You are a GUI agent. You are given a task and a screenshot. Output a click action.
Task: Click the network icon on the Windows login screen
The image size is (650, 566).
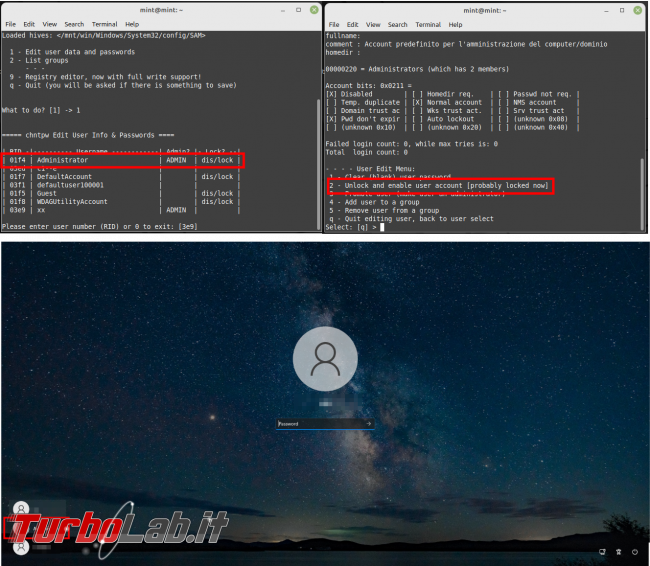[x=602, y=552]
